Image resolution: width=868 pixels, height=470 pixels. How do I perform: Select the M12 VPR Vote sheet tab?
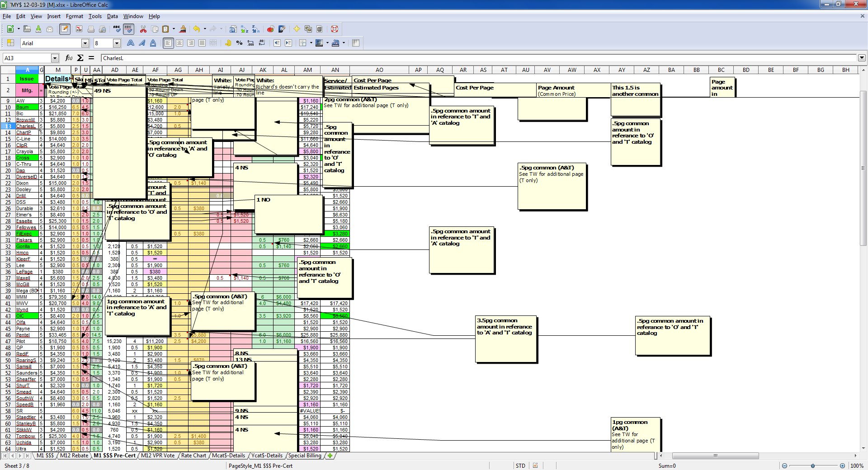157,456
